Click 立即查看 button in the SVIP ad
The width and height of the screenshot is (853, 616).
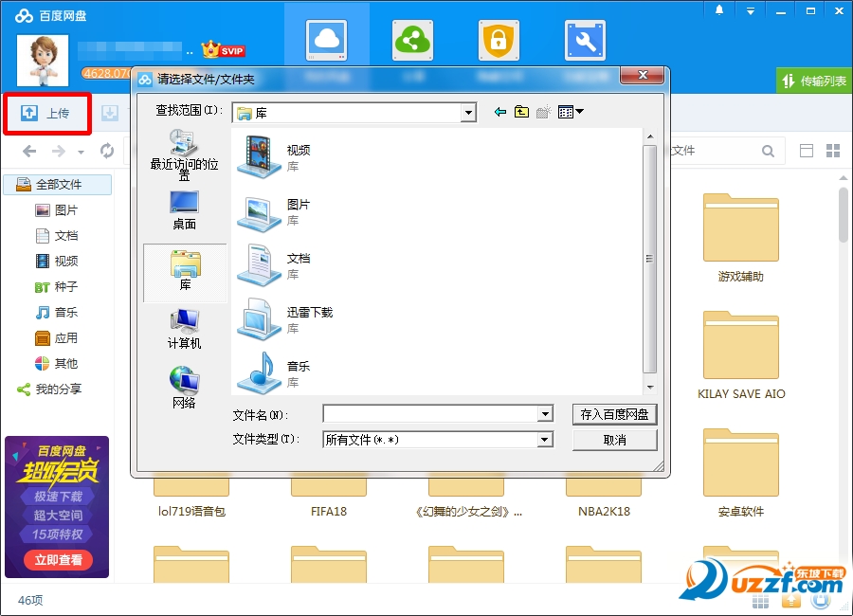58,559
